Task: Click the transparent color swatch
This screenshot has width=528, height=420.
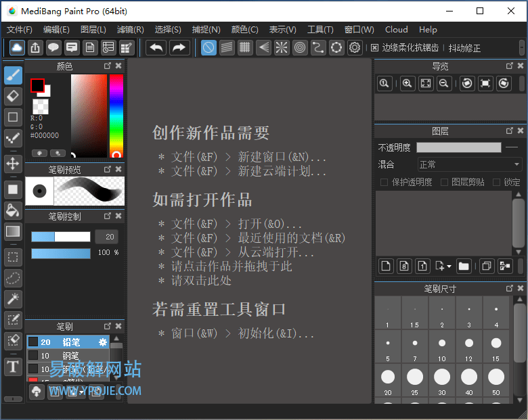Action: coord(41,106)
